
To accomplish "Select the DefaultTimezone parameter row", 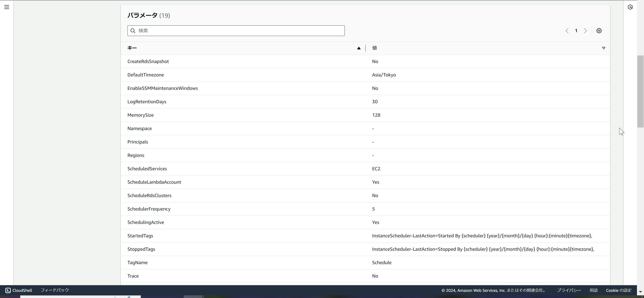I will tap(146, 75).
